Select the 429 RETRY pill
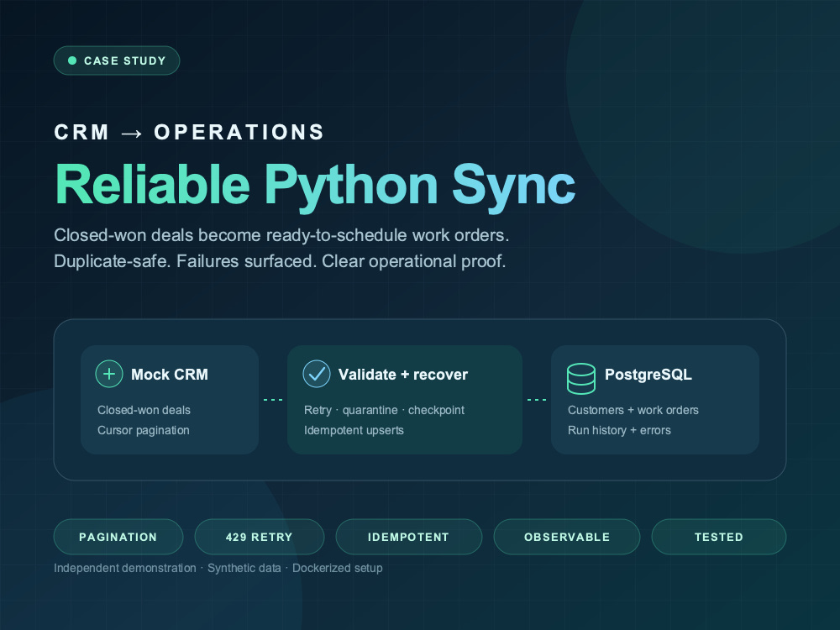This screenshot has height=630, width=840. point(260,537)
